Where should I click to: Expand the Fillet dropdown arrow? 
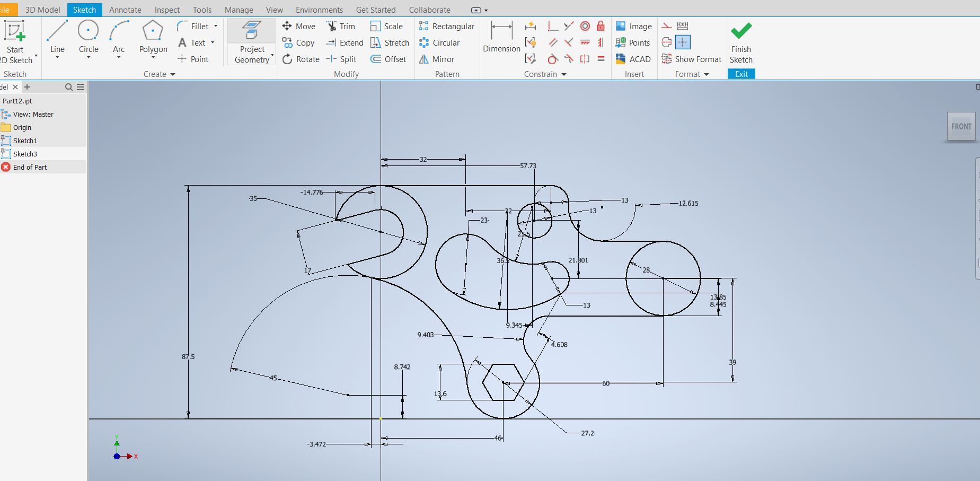(x=216, y=26)
